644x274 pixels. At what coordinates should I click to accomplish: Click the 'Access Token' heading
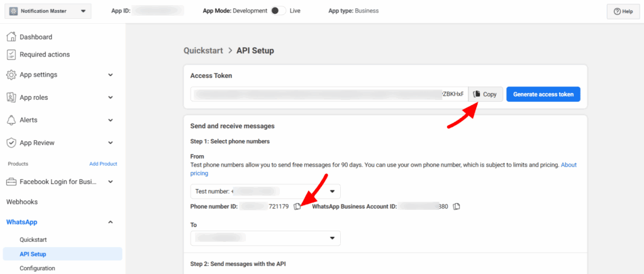211,75
